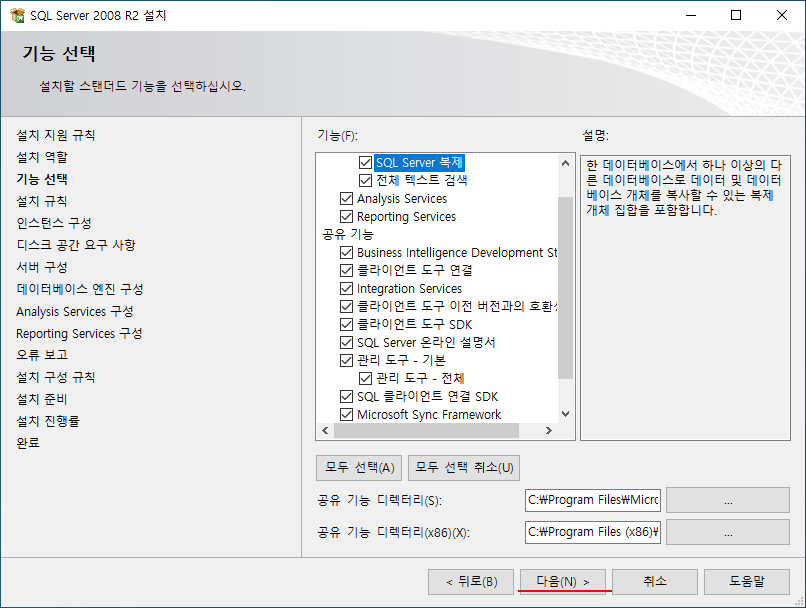Toggle 클라이언트 도구 이전 버전과의 호환성 checkbox
The image size is (806, 608).
point(346,306)
